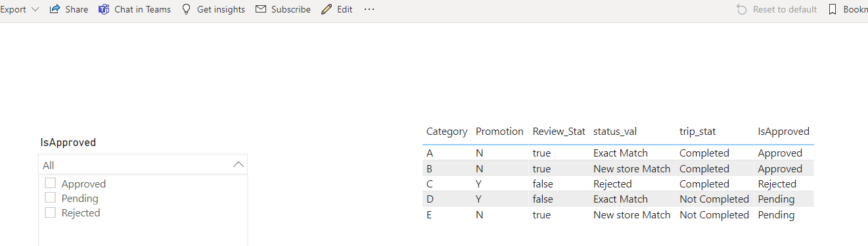Click New store Match in row E

[x=631, y=214]
